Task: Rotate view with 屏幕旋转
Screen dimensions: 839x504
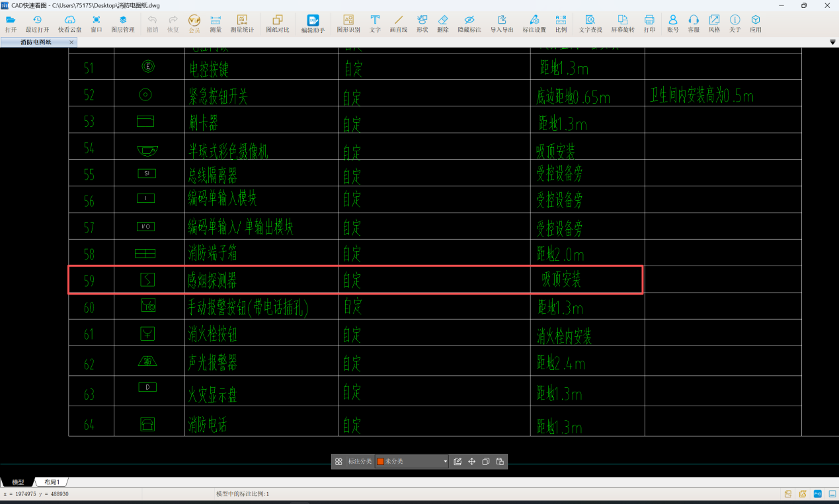Action: click(x=623, y=24)
